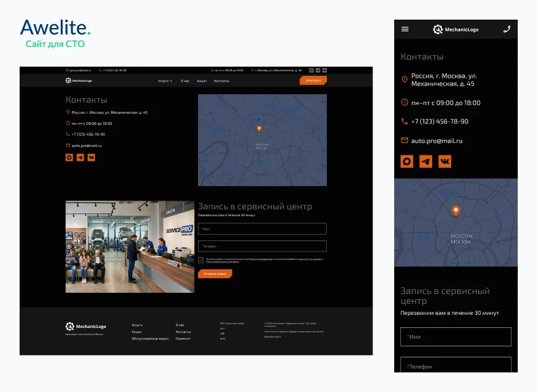Open О нас link in the desktop footer
This screenshot has height=392, width=538.
coord(180,325)
